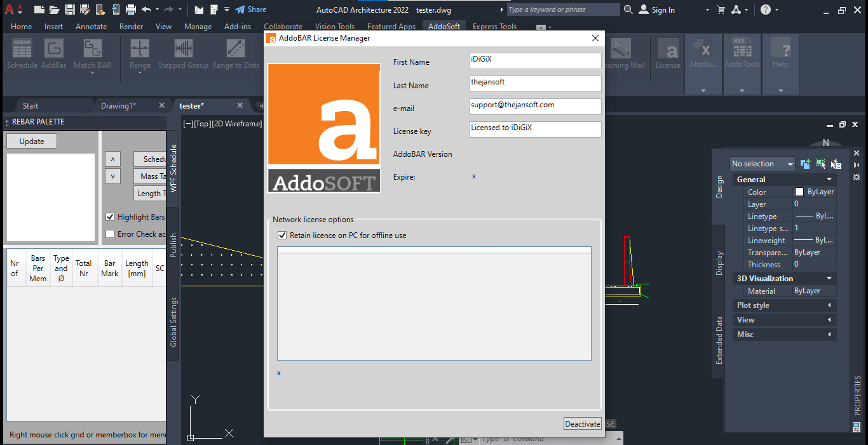Click the Save As icon with pencil
868x445 pixels.
tap(85, 10)
